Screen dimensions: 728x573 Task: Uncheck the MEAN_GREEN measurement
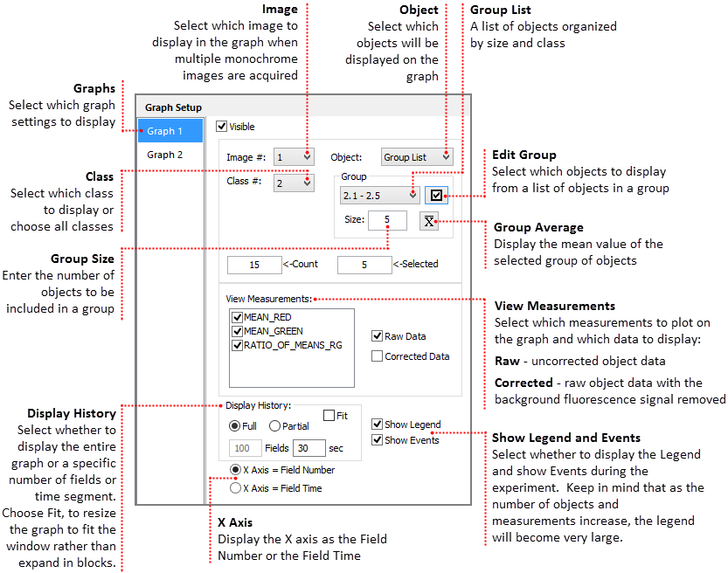tap(237, 330)
